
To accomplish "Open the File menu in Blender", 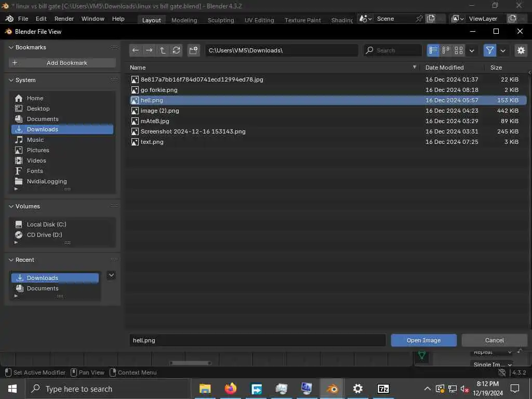I will (x=23, y=19).
